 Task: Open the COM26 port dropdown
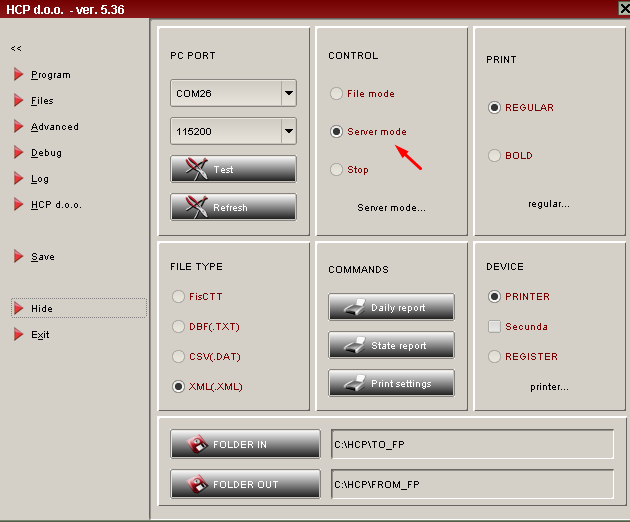[x=289, y=93]
